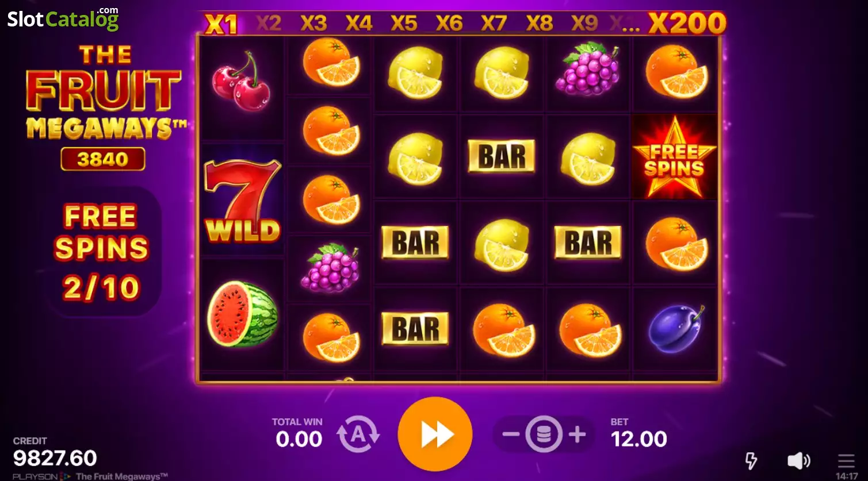Click the grapes symbol in top row
868x481 pixels.
tap(587, 68)
